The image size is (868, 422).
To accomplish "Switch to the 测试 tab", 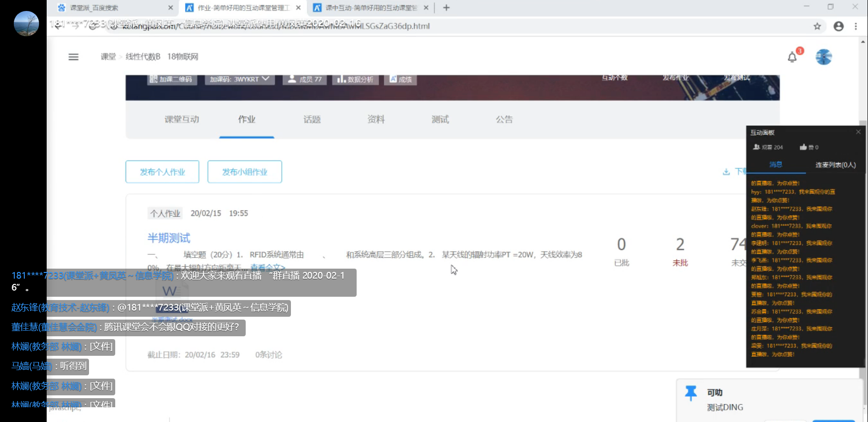I will [440, 120].
